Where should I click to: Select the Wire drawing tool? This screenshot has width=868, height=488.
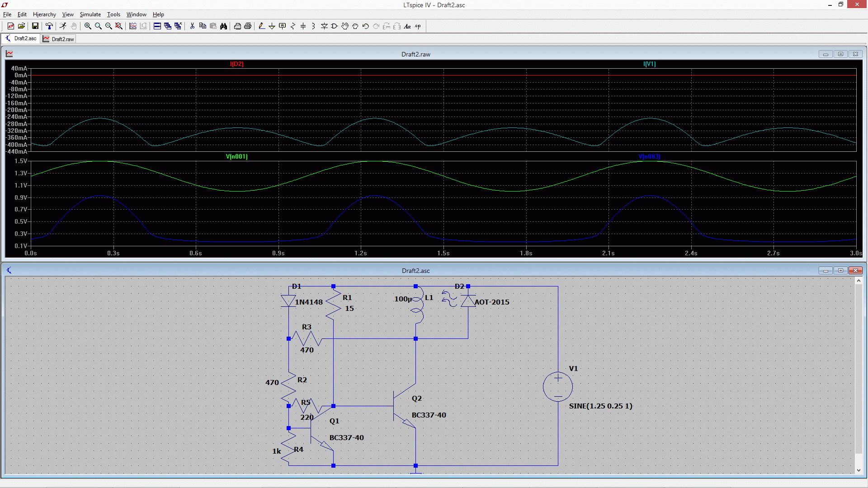click(261, 26)
